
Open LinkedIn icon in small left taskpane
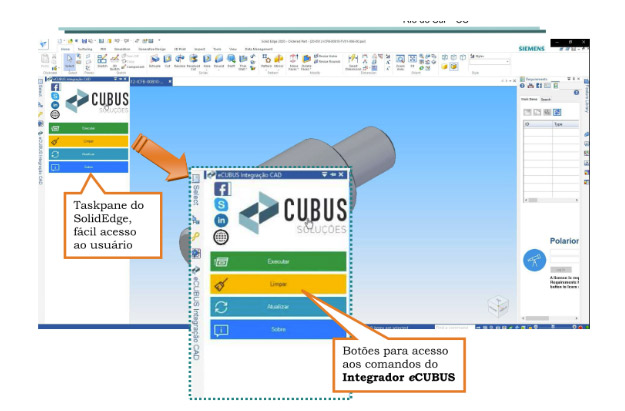coord(55,105)
